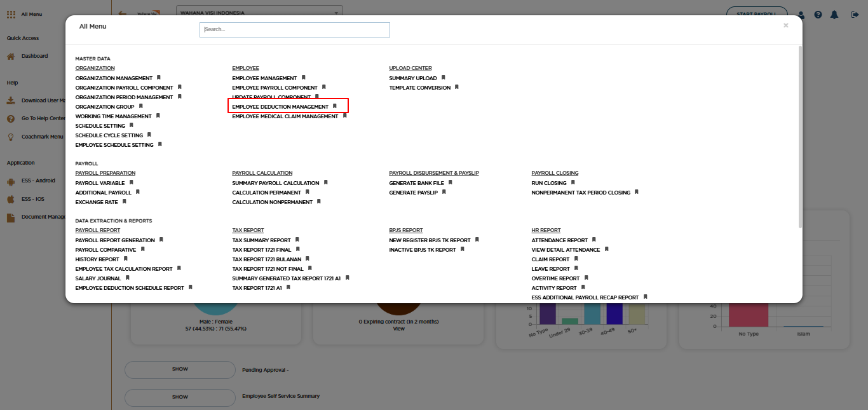Open Generate Payslip
The width and height of the screenshot is (868, 410).
413,193
